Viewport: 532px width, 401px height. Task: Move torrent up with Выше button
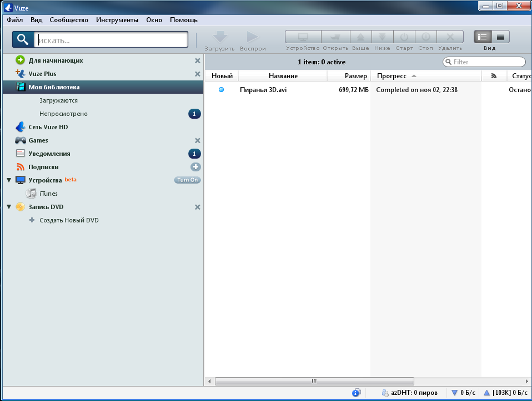pyautogui.click(x=360, y=37)
